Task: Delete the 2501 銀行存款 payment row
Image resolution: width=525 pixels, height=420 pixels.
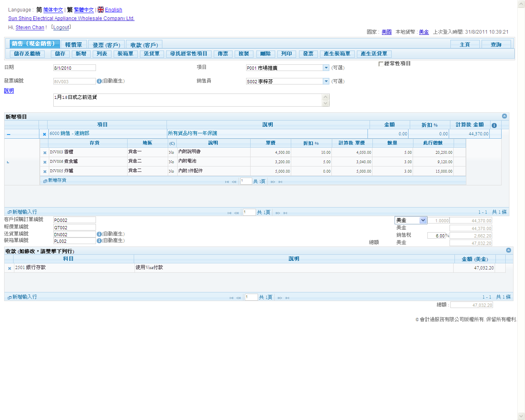Action: click(x=9, y=268)
